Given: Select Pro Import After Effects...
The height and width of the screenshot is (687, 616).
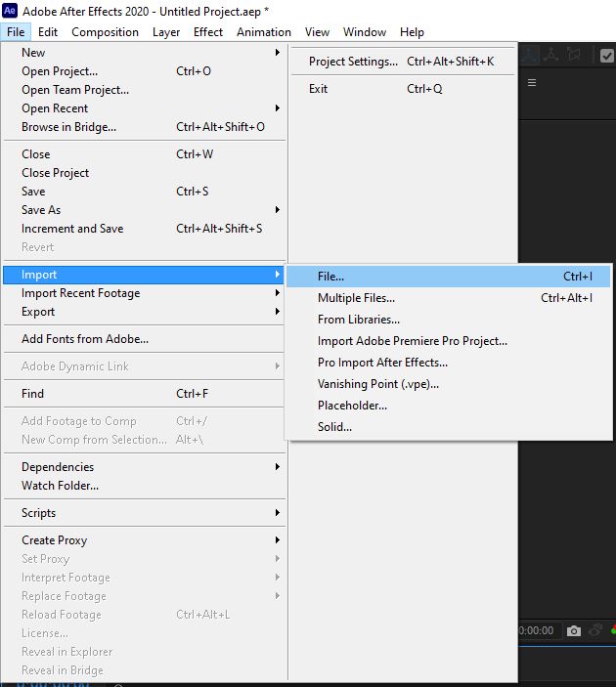Looking at the screenshot, I should (448, 363).
